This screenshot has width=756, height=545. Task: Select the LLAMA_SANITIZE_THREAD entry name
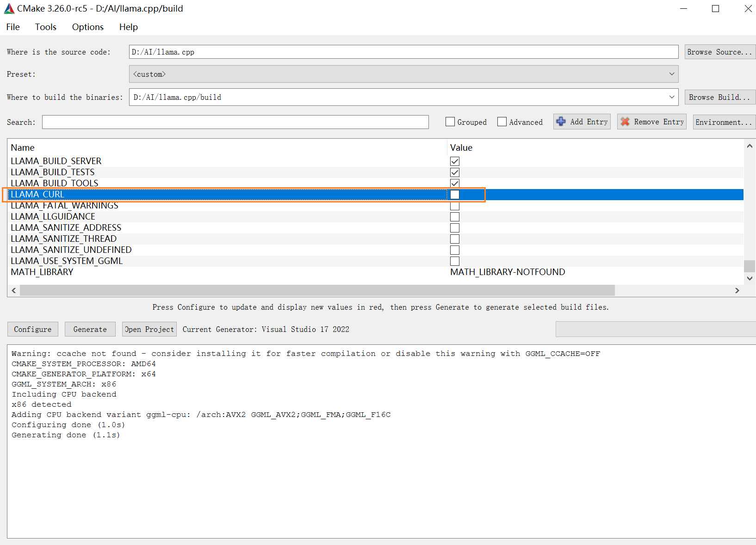click(64, 239)
